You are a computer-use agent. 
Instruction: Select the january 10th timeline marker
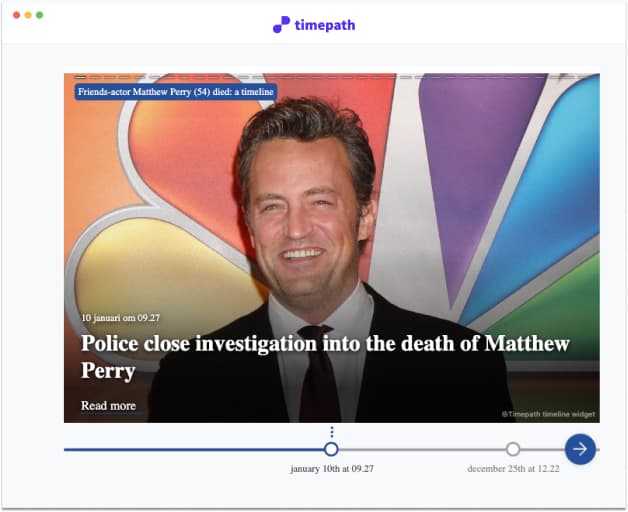pos(332,449)
